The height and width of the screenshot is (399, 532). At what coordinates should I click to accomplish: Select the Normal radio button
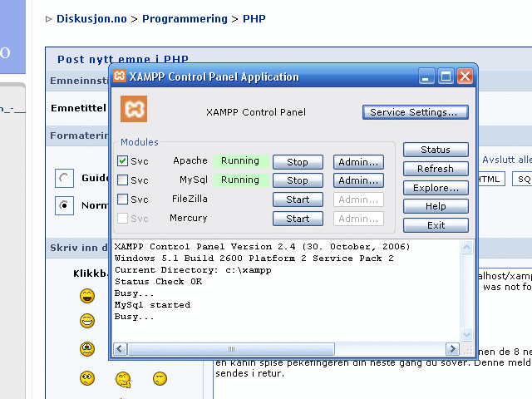point(64,205)
